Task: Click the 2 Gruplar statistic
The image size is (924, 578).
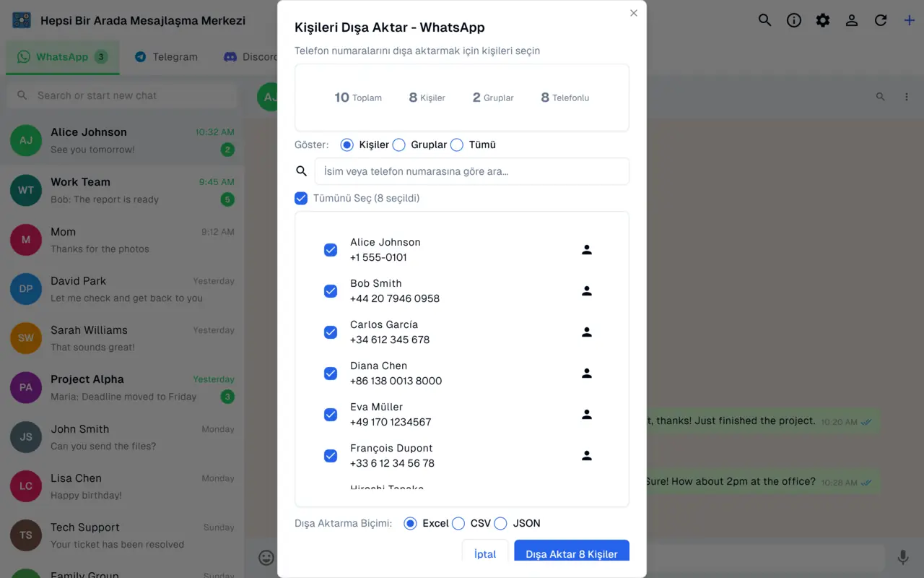Action: click(493, 98)
